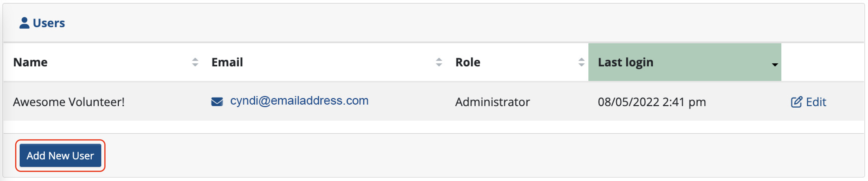Screen dimensions: 868x181
Task: Click the empty header cell above Edit
Action: 823,62
